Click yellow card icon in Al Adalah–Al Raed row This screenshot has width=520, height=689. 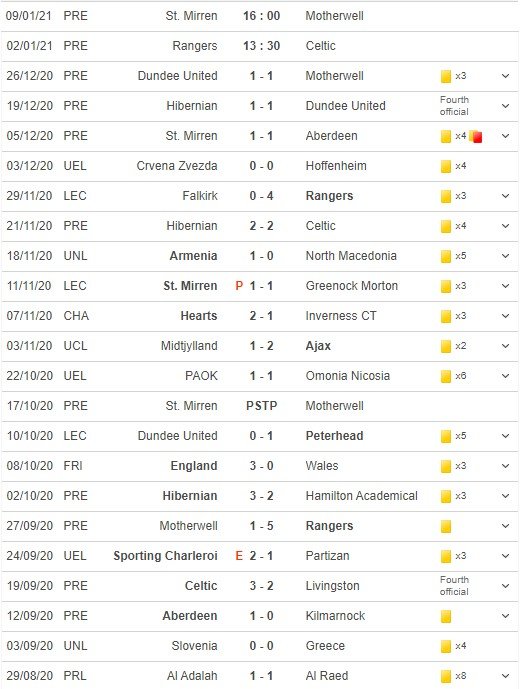pyautogui.click(x=446, y=676)
